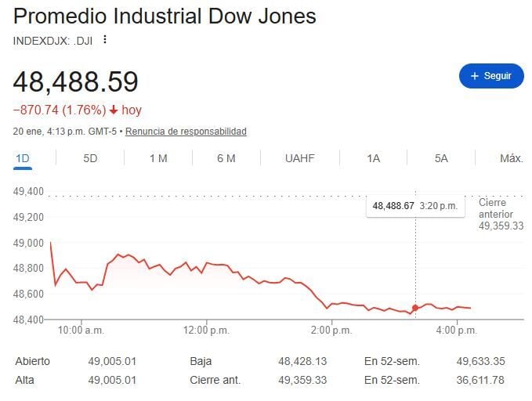Click the red down arrow next to hoy

tap(113, 110)
